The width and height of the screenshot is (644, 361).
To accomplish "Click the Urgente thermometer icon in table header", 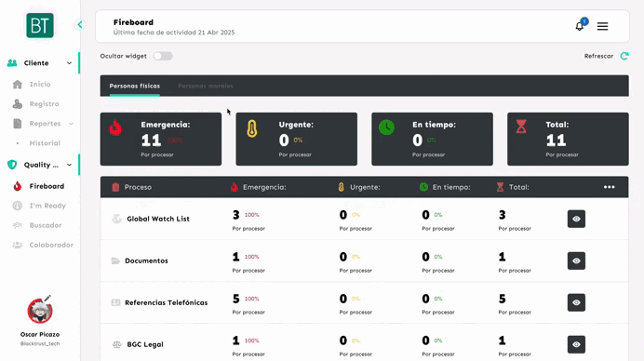I will [341, 187].
